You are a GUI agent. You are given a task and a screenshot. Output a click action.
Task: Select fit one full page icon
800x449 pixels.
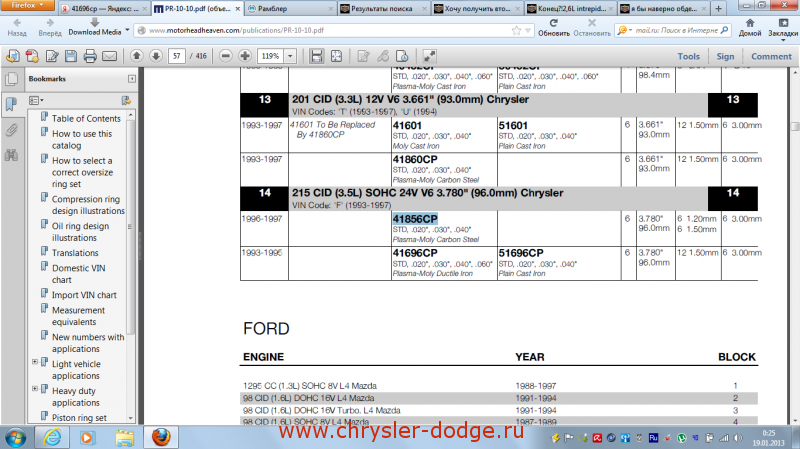336,56
